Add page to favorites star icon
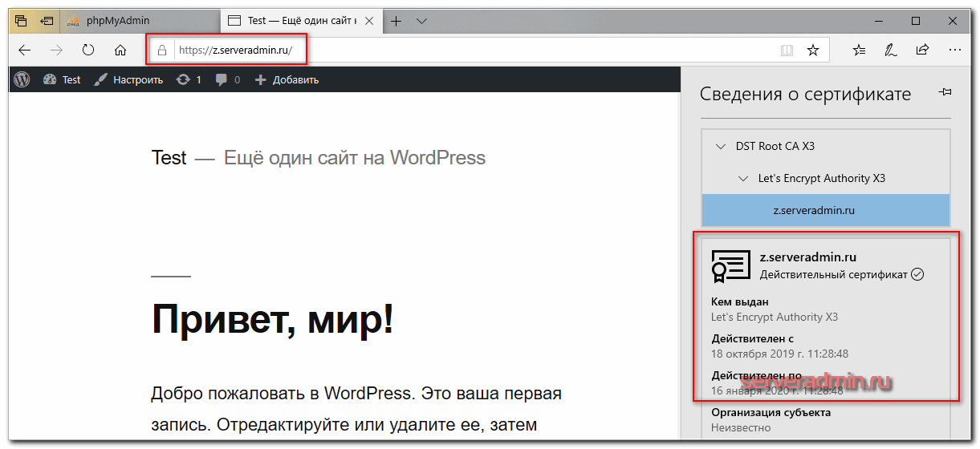 pyautogui.click(x=812, y=50)
